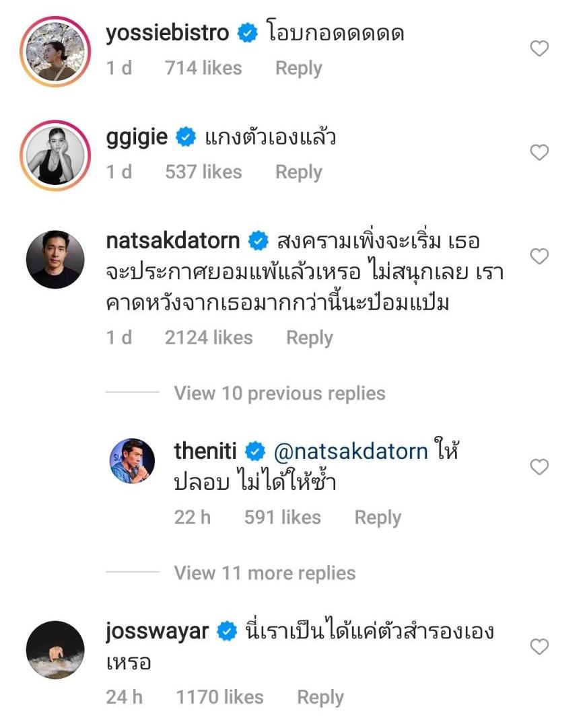Expand View 10 previous replies

click(x=279, y=393)
